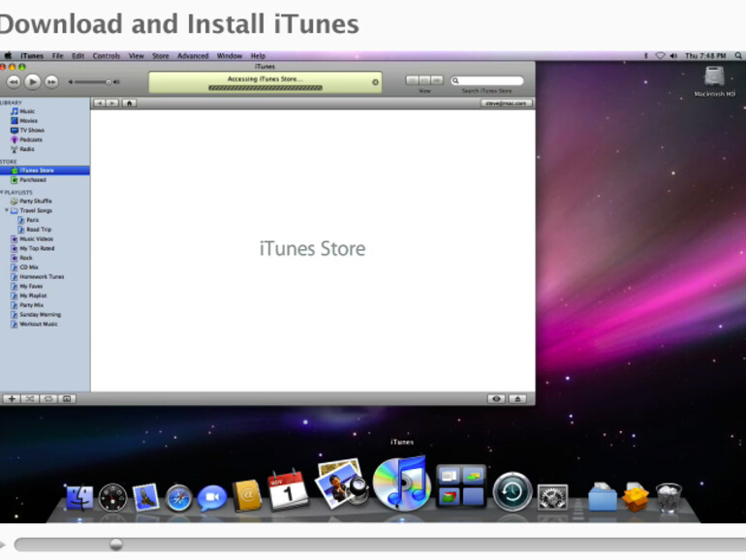This screenshot has width=746, height=560.
Task: Click the browser eye button in iTunes
Action: (496, 399)
